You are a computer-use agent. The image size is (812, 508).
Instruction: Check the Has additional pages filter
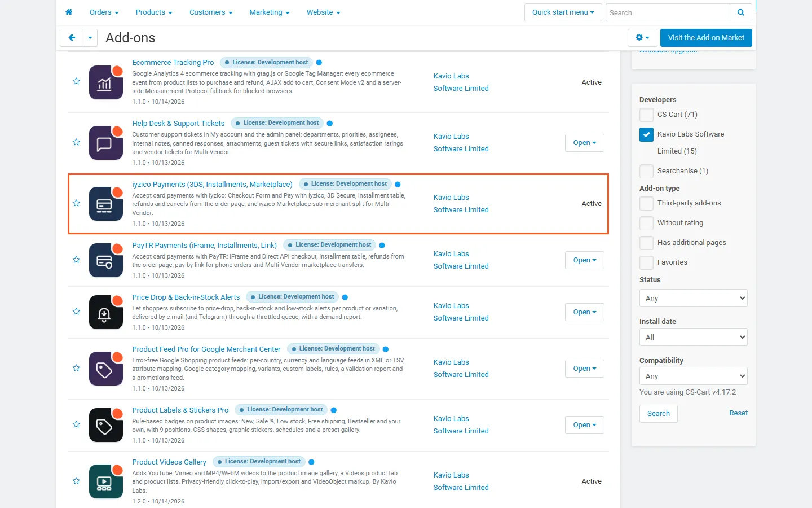[x=646, y=243]
